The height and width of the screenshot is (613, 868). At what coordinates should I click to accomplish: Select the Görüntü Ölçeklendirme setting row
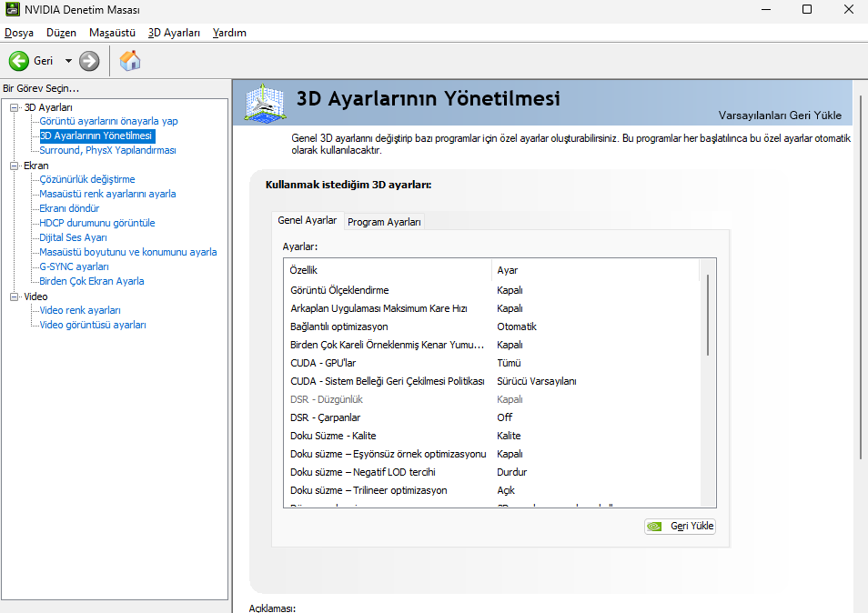tap(491, 290)
